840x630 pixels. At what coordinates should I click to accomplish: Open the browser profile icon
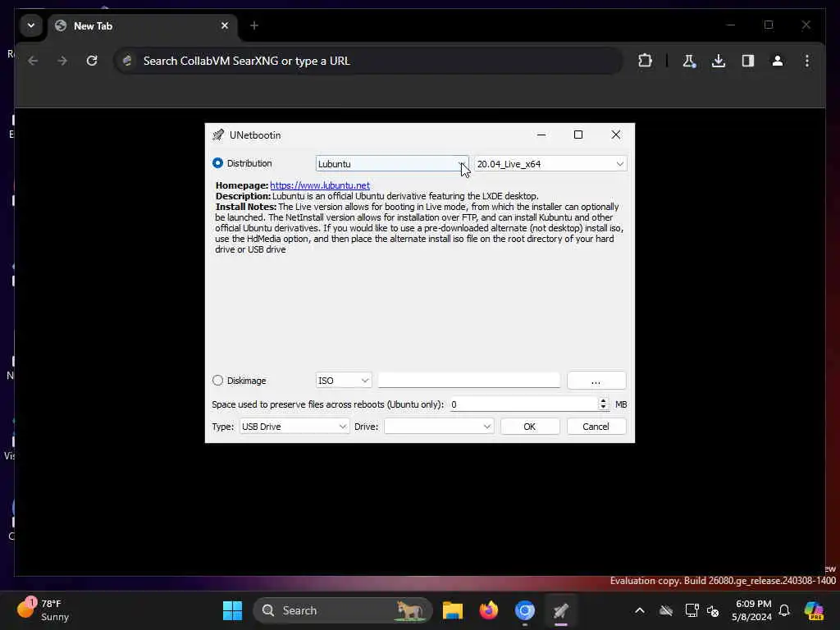point(778,61)
